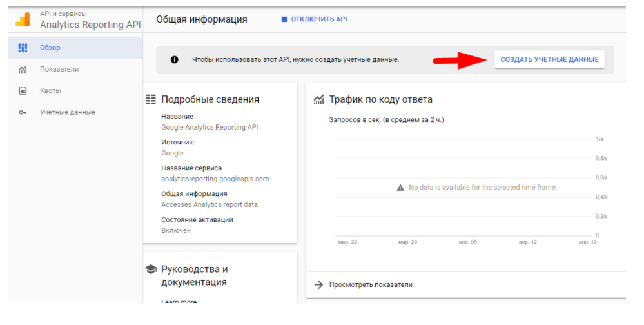Click the Google Analytics logo icon
This screenshot has height=325, width=644.
tap(23, 19)
